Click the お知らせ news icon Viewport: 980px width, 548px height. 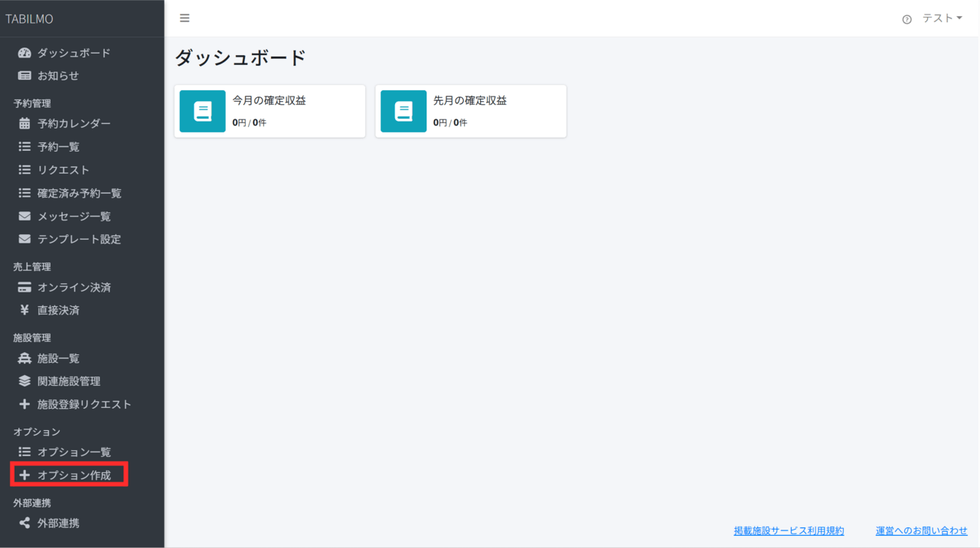[24, 76]
